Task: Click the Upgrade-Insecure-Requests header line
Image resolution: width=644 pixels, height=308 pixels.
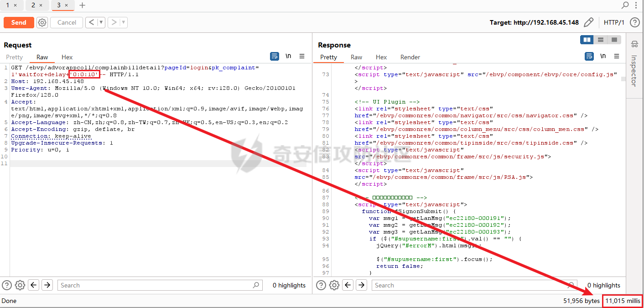Action: click(62, 143)
